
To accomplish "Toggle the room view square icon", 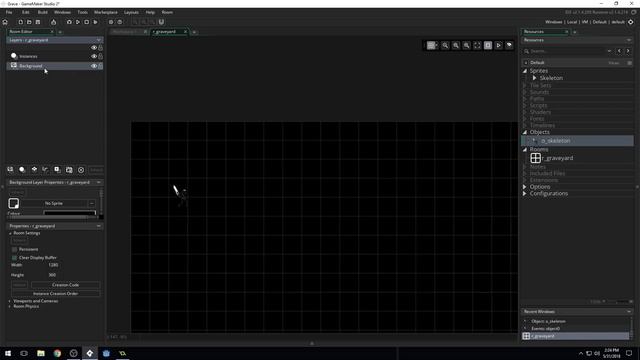I will tap(488, 46).
